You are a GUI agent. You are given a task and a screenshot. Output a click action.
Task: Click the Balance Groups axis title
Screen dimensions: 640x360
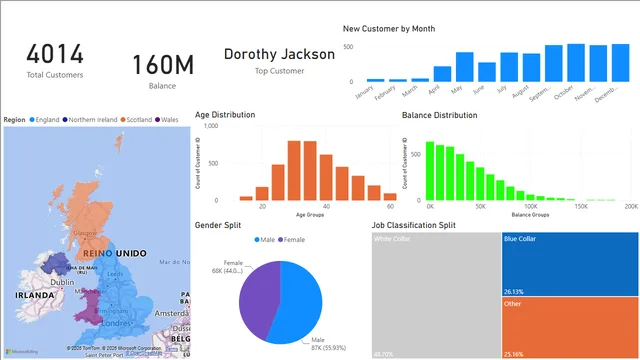[530, 214]
